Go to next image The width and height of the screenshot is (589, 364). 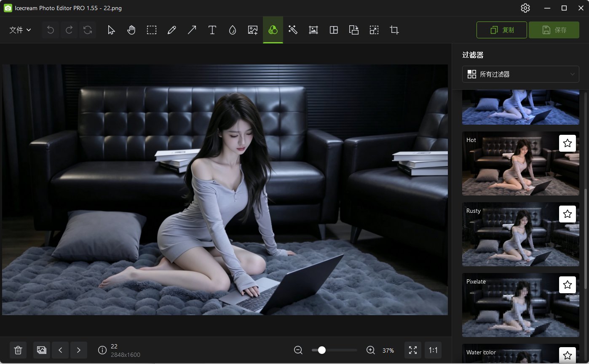point(79,350)
